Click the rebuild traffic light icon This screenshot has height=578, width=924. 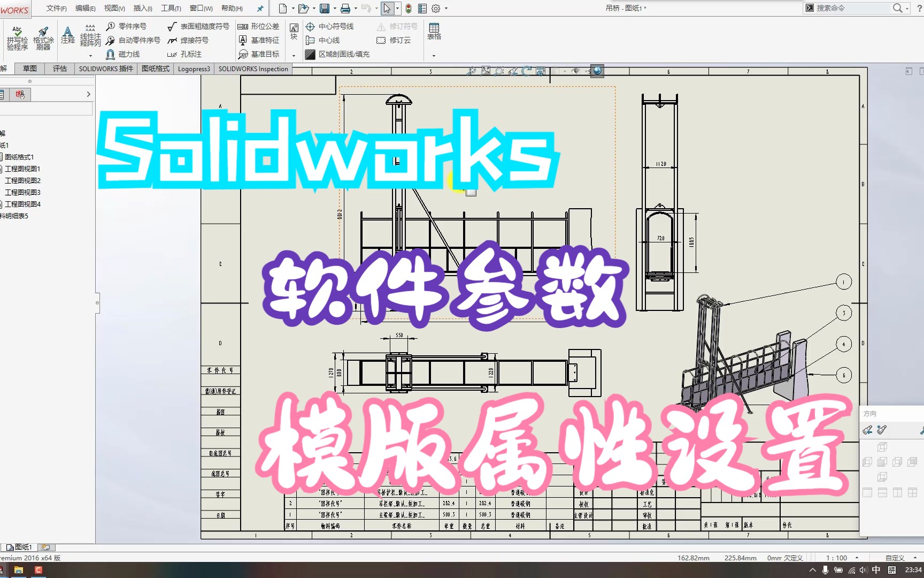tap(409, 8)
